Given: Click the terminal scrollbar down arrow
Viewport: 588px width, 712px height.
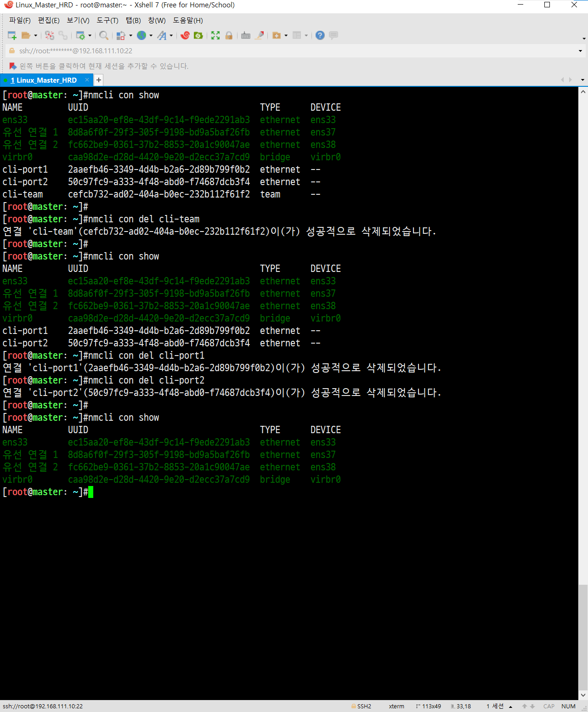Looking at the screenshot, I should [x=583, y=695].
